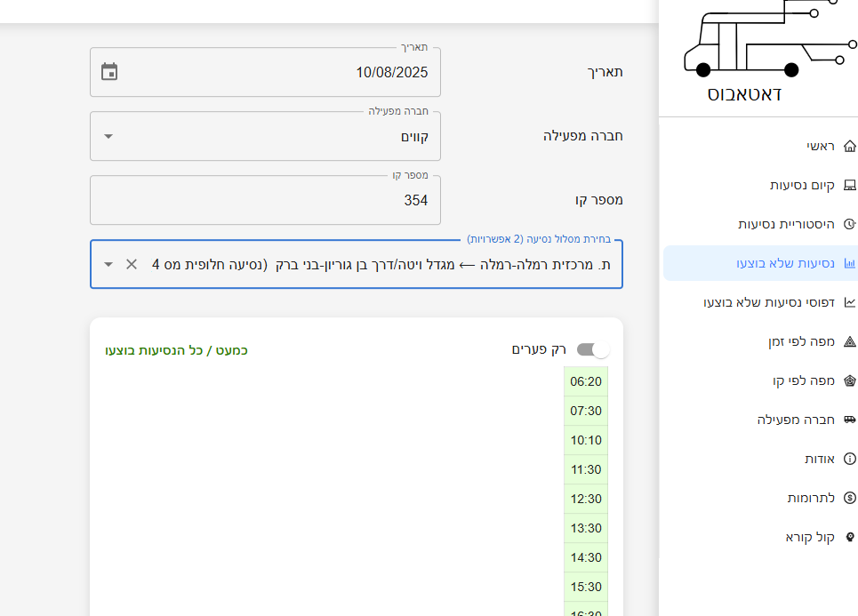Select the נסיעות שלא בוצעו menu item
Screen dimensions: 858x616
(x=784, y=263)
